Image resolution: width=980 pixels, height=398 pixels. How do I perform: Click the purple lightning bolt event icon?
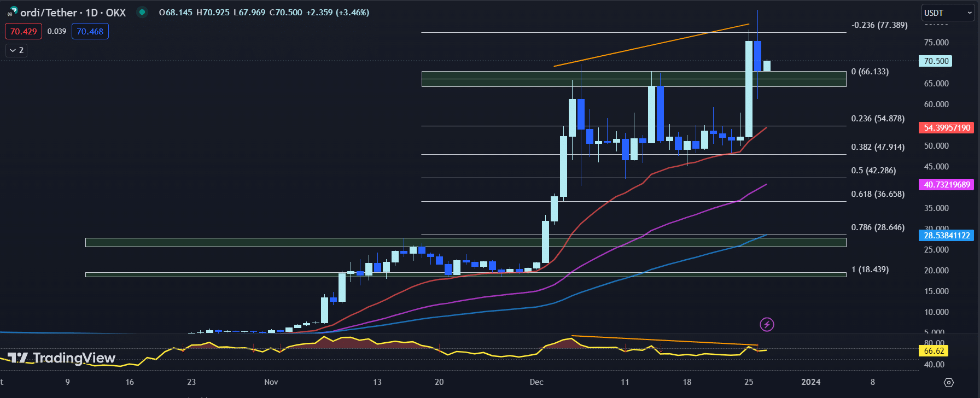click(767, 325)
